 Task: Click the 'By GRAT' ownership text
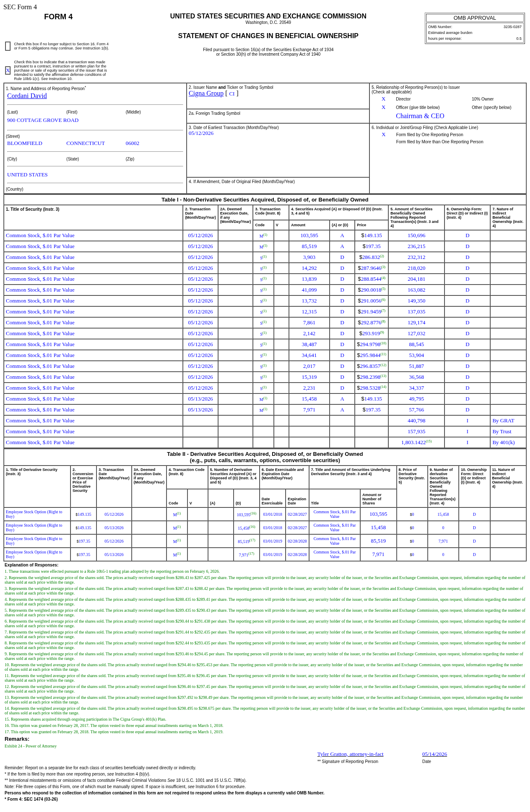pos(503,421)
